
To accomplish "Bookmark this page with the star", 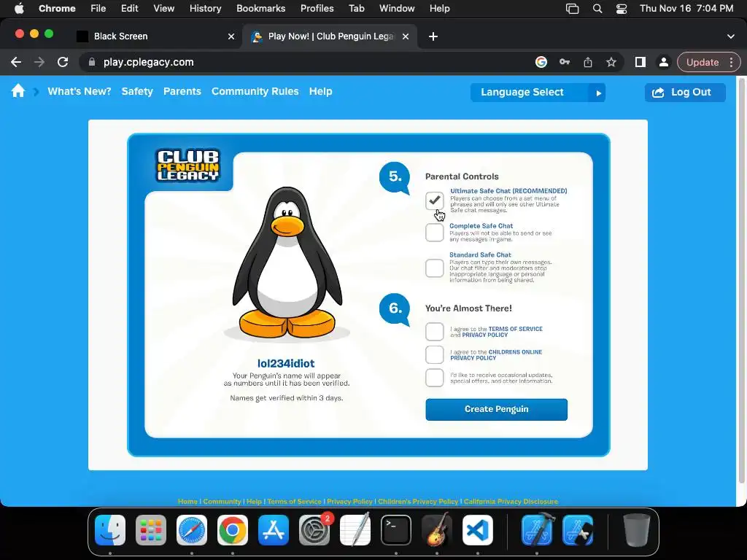I will click(x=611, y=63).
